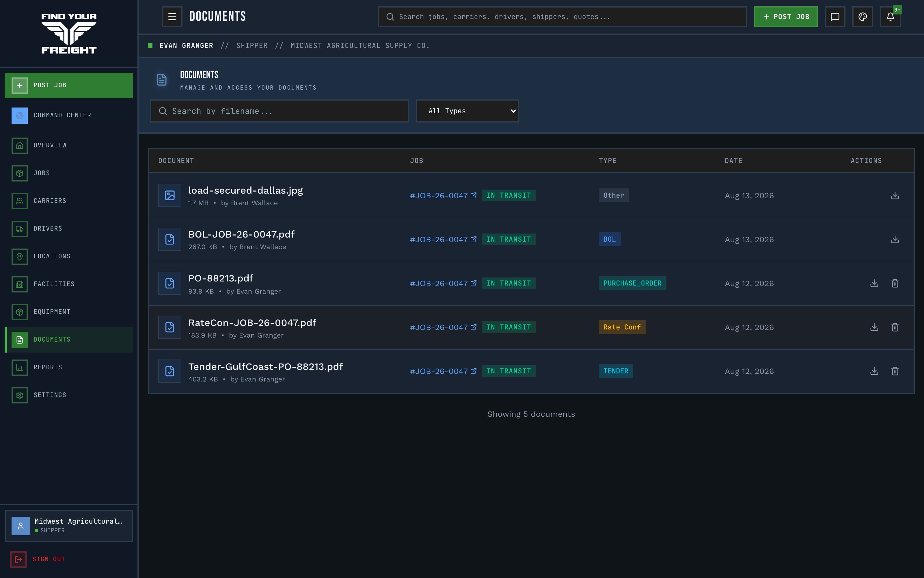Open job link icon in load-secured-dallas row
924x578 pixels.
click(x=474, y=195)
